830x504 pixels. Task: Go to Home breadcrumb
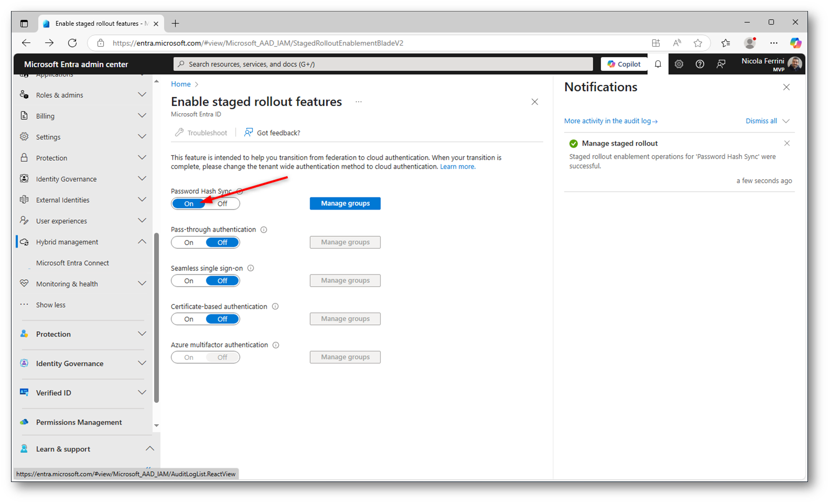181,84
